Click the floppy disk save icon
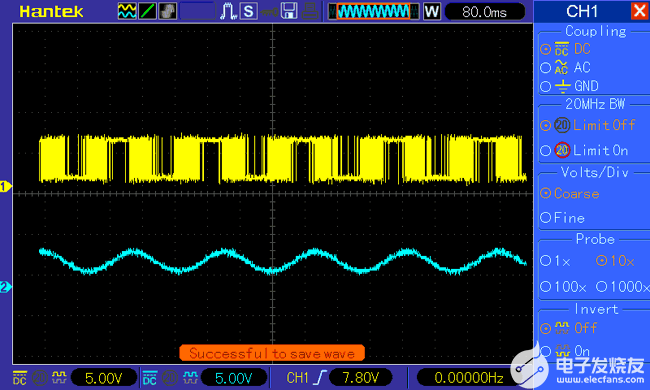This screenshot has width=650, height=390. tap(289, 11)
